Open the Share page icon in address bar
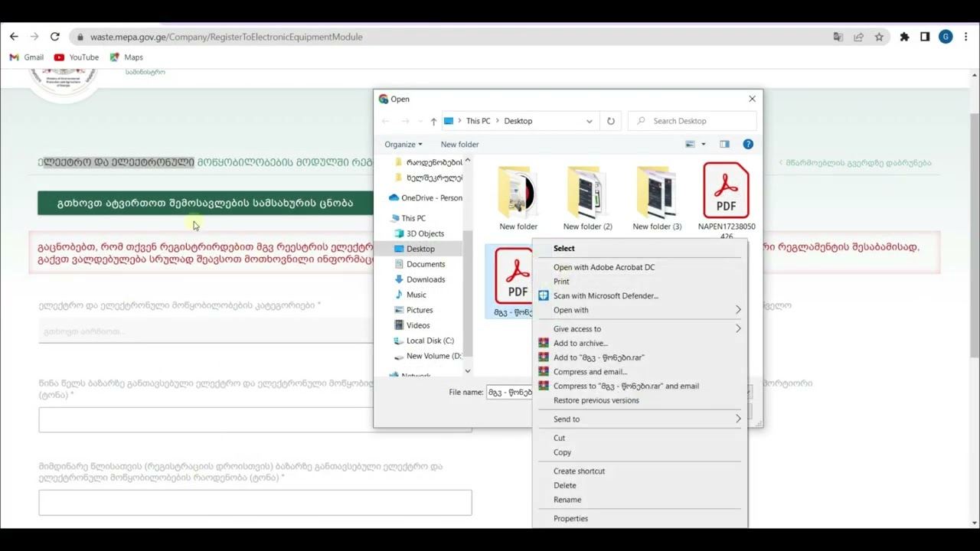 (858, 37)
